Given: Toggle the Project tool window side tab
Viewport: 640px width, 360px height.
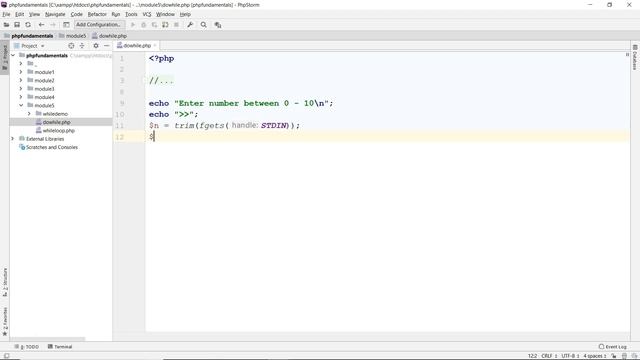Looking at the screenshot, I should pos(5,58).
